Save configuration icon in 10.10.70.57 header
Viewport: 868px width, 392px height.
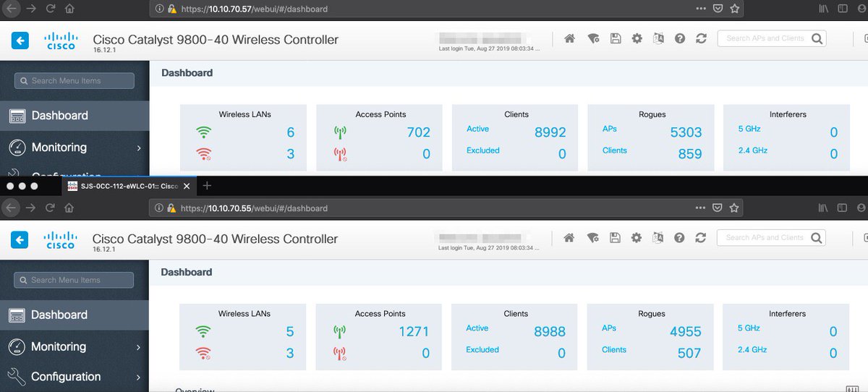click(x=616, y=39)
